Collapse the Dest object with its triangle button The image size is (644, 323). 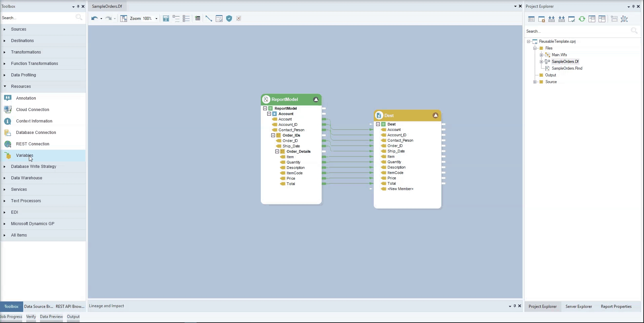click(436, 115)
